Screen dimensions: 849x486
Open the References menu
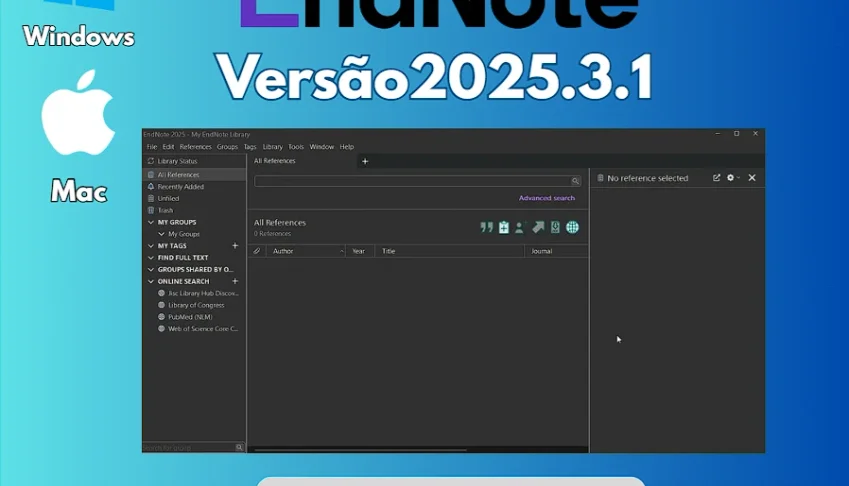pos(195,147)
